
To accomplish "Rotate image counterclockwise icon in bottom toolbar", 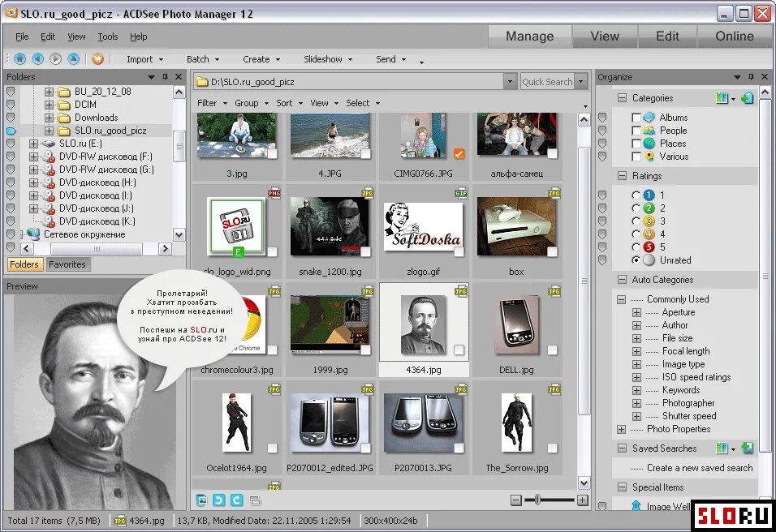I will (x=218, y=500).
